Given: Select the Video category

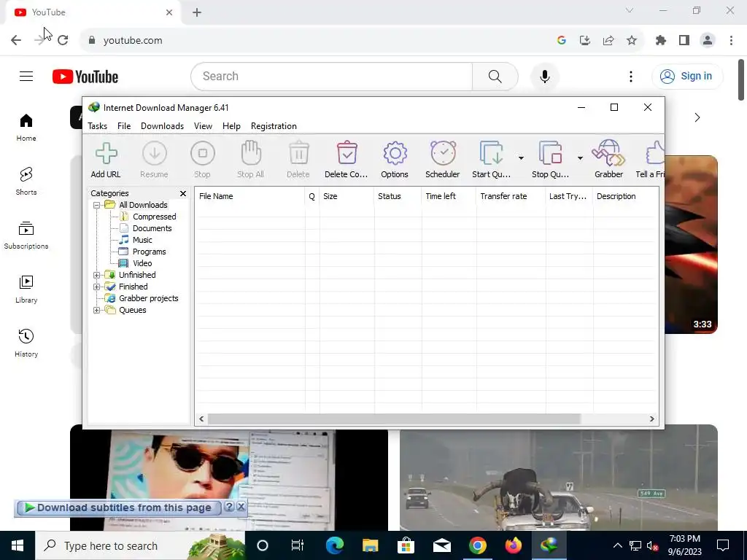Looking at the screenshot, I should point(142,263).
